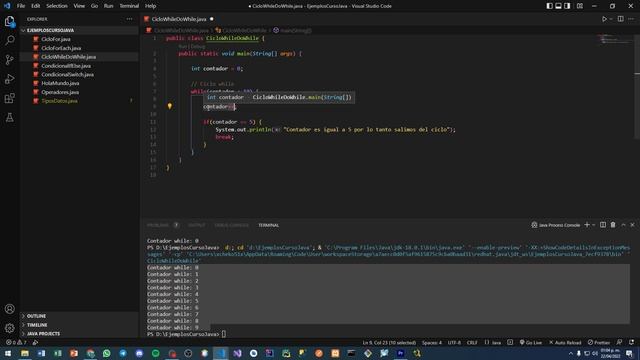Select the CicloWhileDoWhile.java editor tab

click(x=179, y=19)
